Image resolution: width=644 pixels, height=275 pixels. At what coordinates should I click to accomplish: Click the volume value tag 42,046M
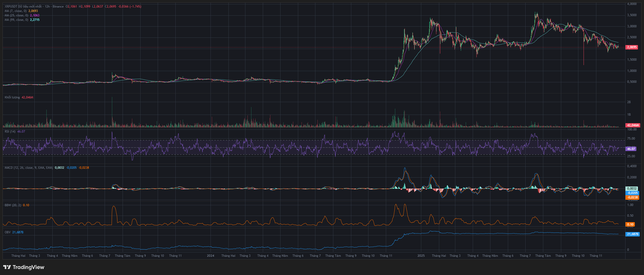632,125
